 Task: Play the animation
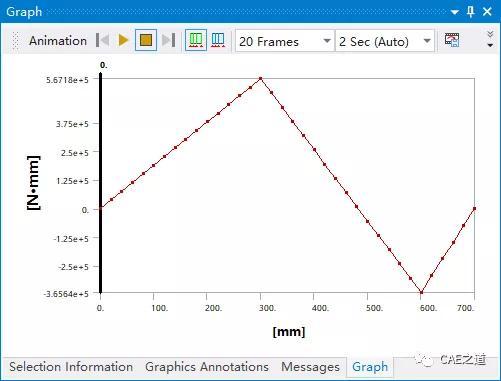click(x=123, y=40)
